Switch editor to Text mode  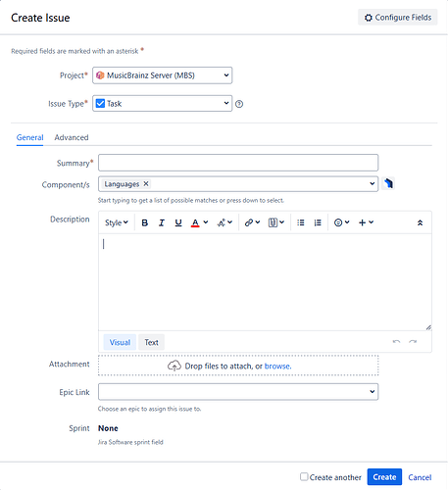[151, 342]
